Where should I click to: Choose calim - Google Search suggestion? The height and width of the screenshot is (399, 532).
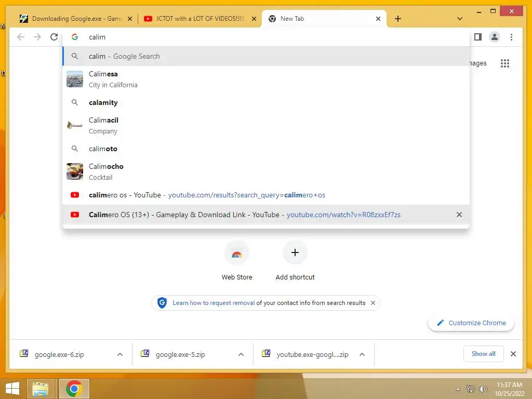(266, 56)
